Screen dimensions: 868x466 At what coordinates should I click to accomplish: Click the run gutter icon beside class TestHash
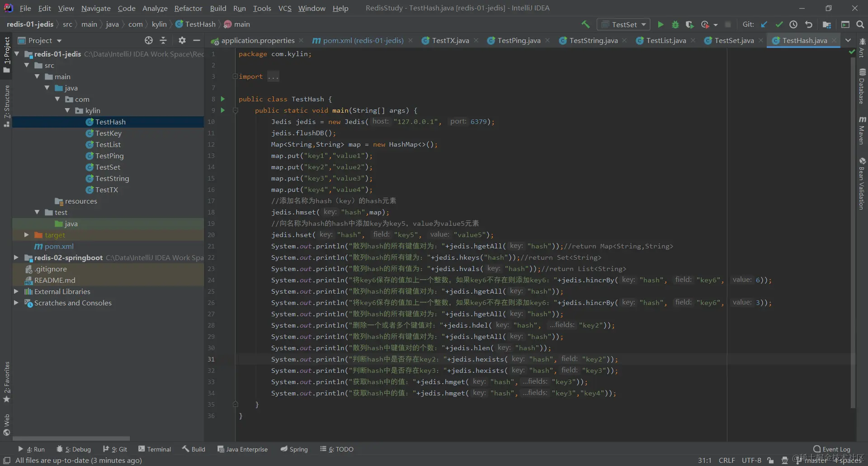point(222,99)
